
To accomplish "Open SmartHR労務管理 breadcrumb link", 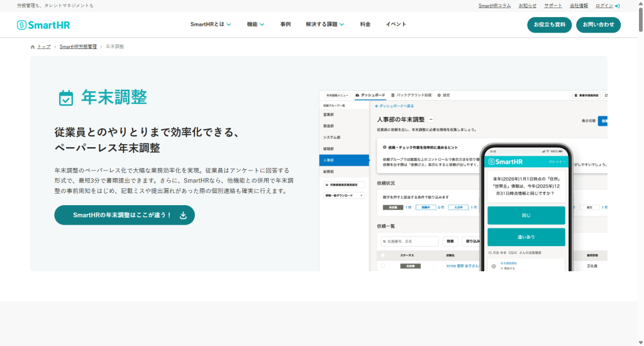I will point(78,47).
